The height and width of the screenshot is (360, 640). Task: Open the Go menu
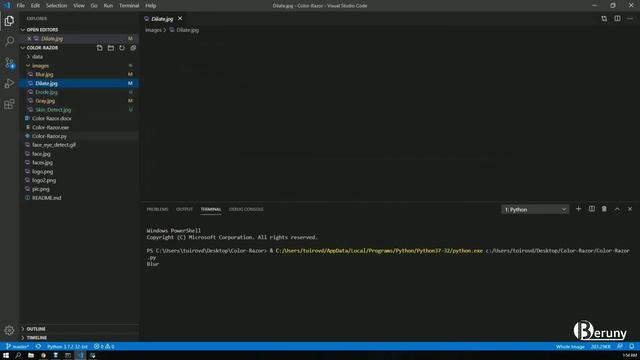(x=94, y=6)
